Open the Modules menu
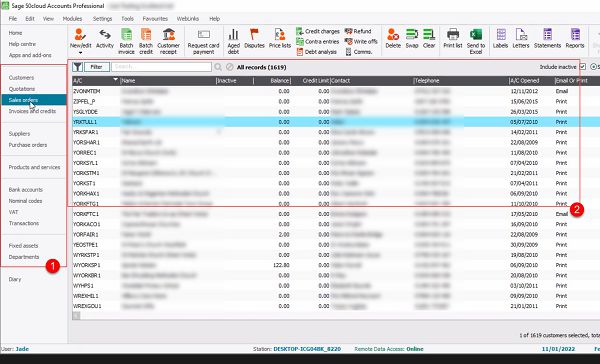 click(x=72, y=18)
